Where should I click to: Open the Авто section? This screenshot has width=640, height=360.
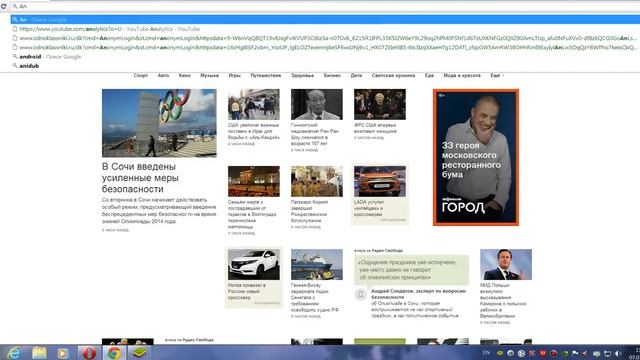click(163, 76)
